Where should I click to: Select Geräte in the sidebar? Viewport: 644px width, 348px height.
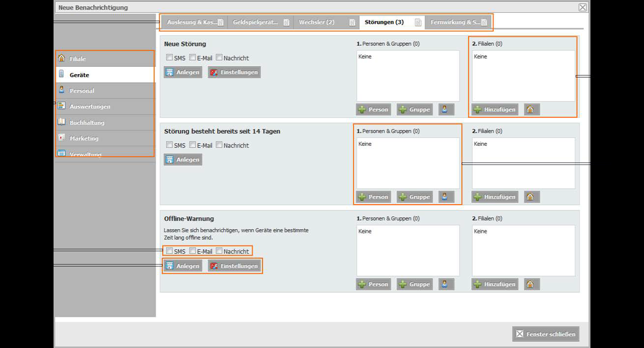pyautogui.click(x=105, y=75)
